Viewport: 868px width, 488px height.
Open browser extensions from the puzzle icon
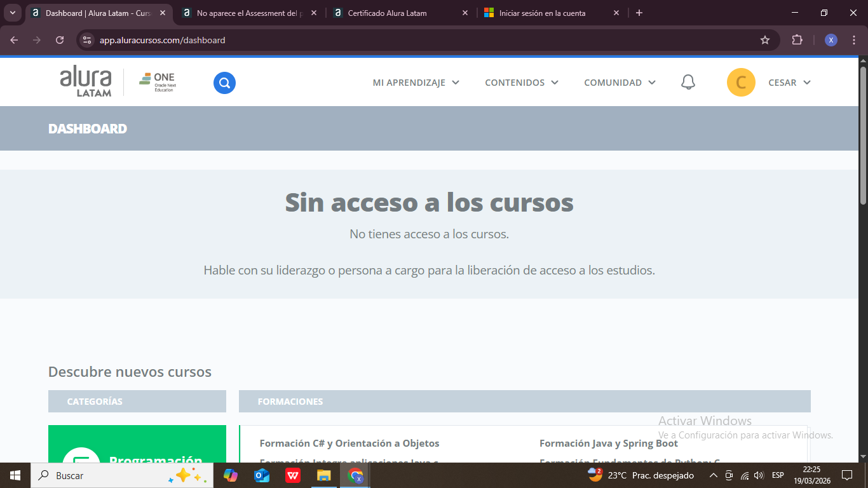pyautogui.click(x=797, y=39)
